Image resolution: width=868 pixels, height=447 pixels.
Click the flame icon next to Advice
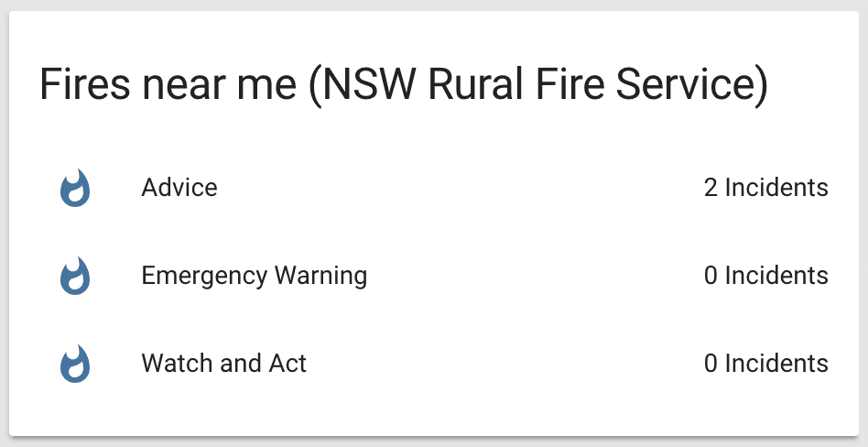click(x=75, y=189)
